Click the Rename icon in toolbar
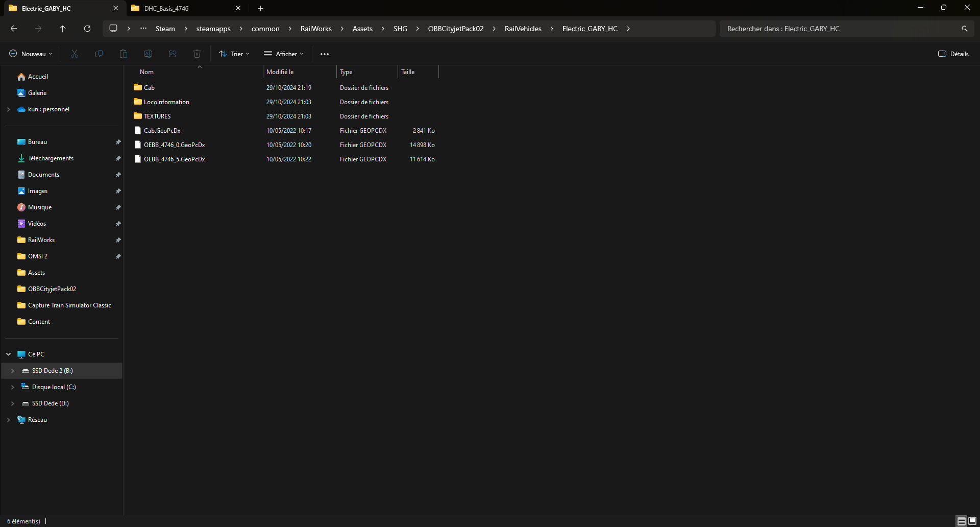 pos(148,54)
